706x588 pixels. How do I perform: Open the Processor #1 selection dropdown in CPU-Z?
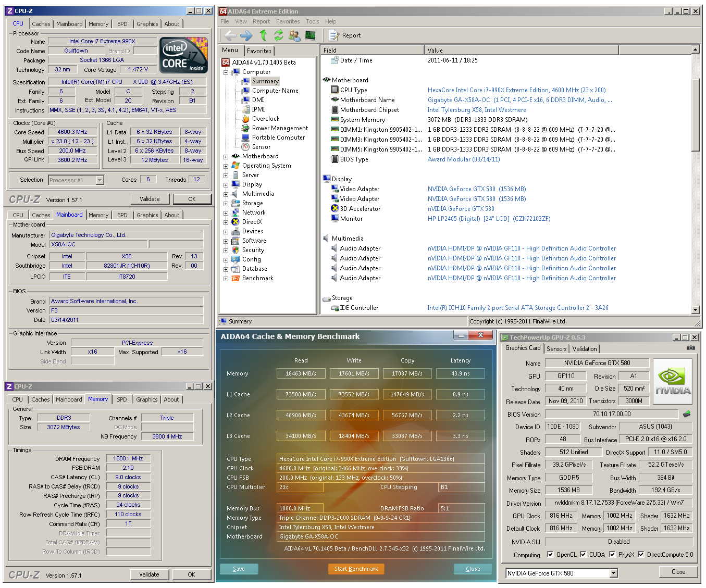click(x=100, y=180)
